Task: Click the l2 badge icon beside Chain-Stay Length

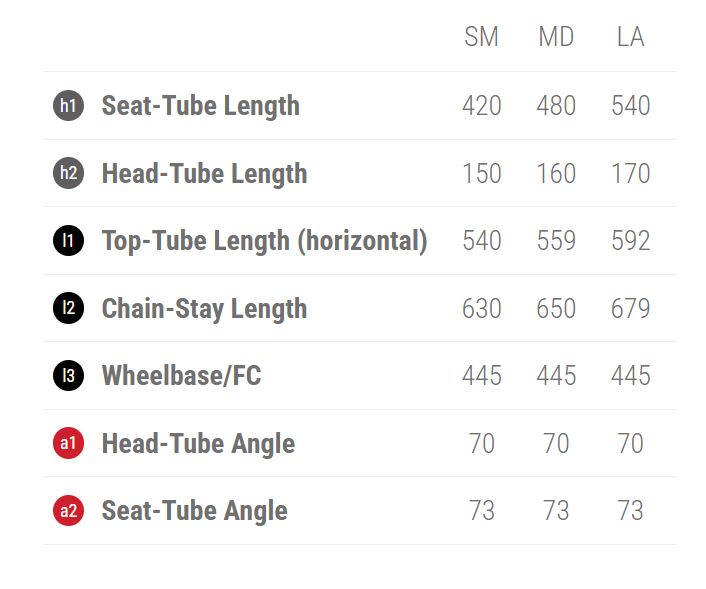Action: (x=68, y=308)
